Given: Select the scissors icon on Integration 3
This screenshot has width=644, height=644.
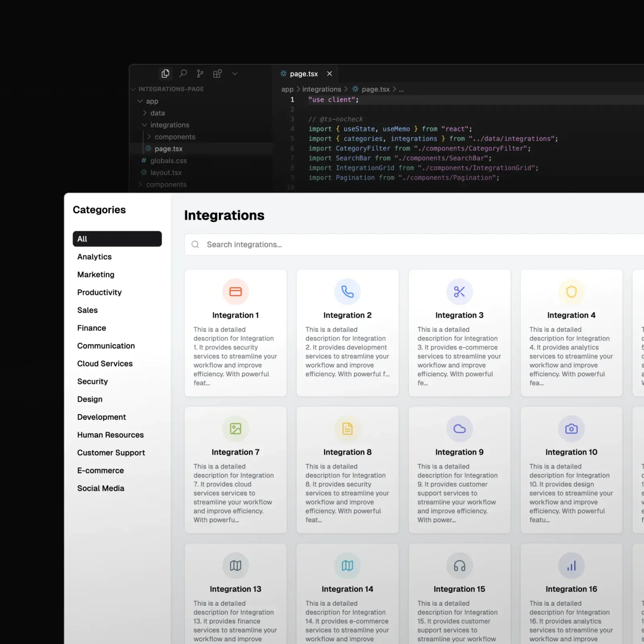Looking at the screenshot, I should coord(459,291).
